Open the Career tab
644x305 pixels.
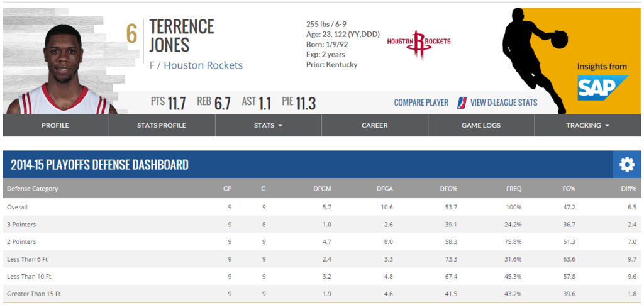point(375,126)
